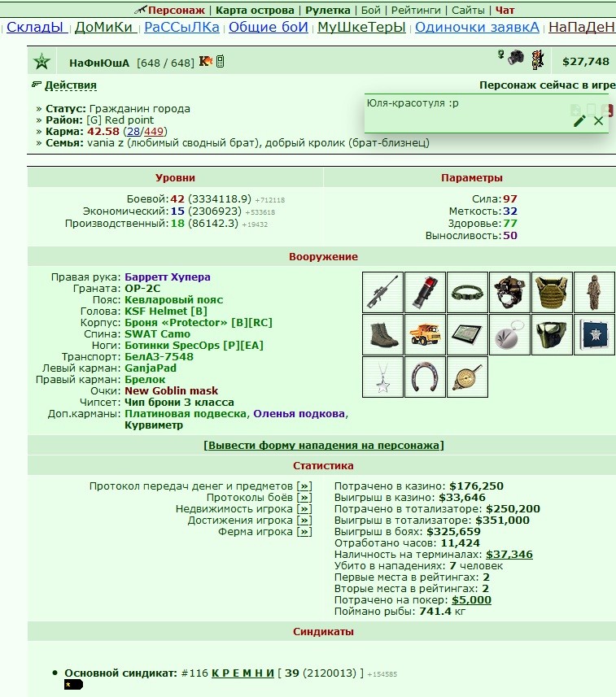Click the SpecOps boots item icon
The height and width of the screenshot is (697, 616).
(382, 335)
